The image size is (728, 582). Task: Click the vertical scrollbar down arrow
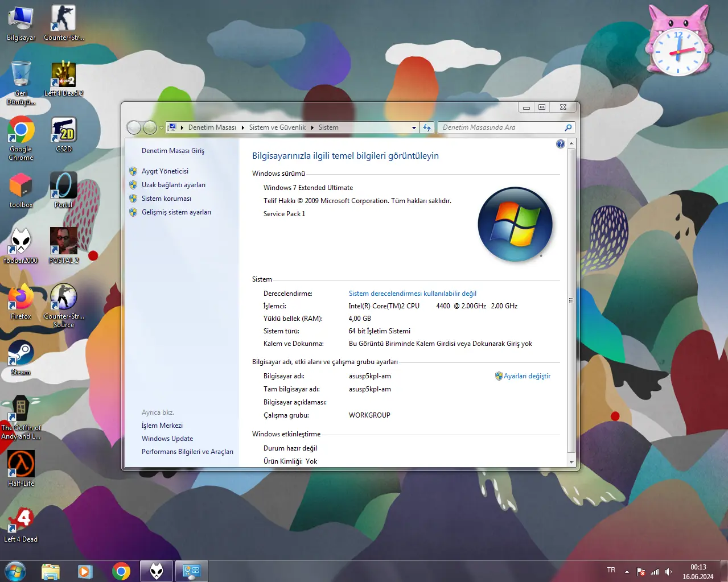coord(571,462)
